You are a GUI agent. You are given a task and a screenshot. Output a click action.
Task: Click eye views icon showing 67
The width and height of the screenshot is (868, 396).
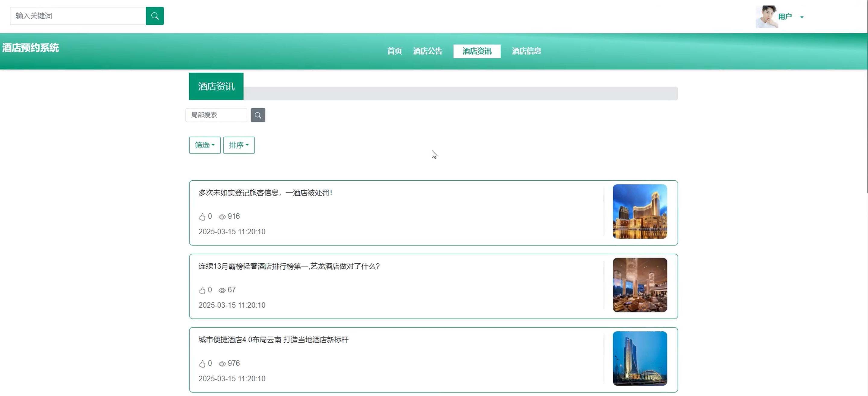coord(222,290)
